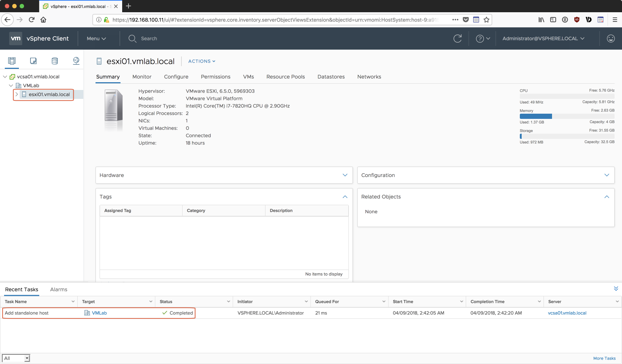622x364 pixels.
Task: Open the ACTIONS dropdown for the host
Action: click(201, 61)
